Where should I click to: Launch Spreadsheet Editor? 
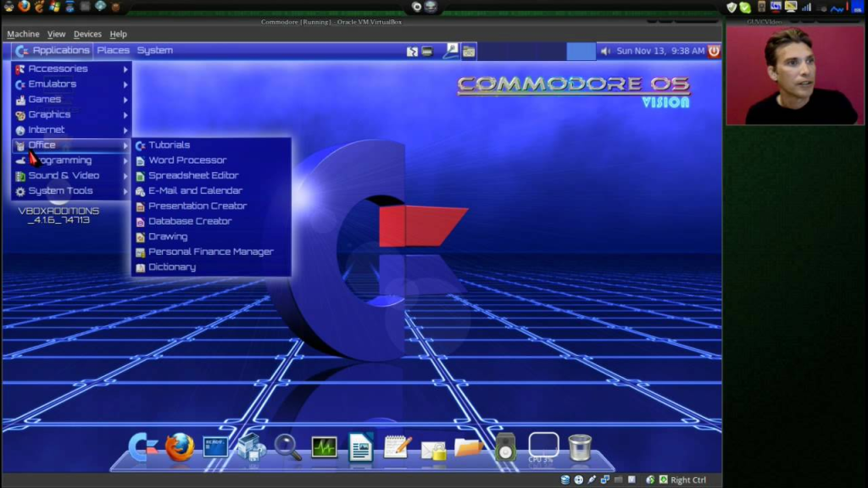[211, 175]
